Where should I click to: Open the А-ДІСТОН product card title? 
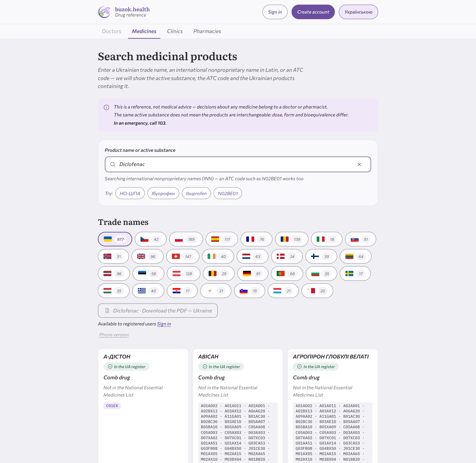(x=117, y=357)
